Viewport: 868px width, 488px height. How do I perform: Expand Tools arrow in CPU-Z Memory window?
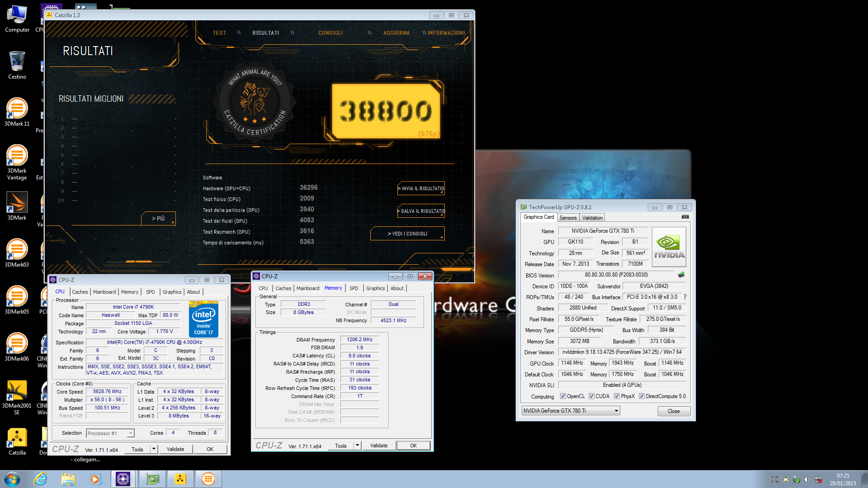357,446
